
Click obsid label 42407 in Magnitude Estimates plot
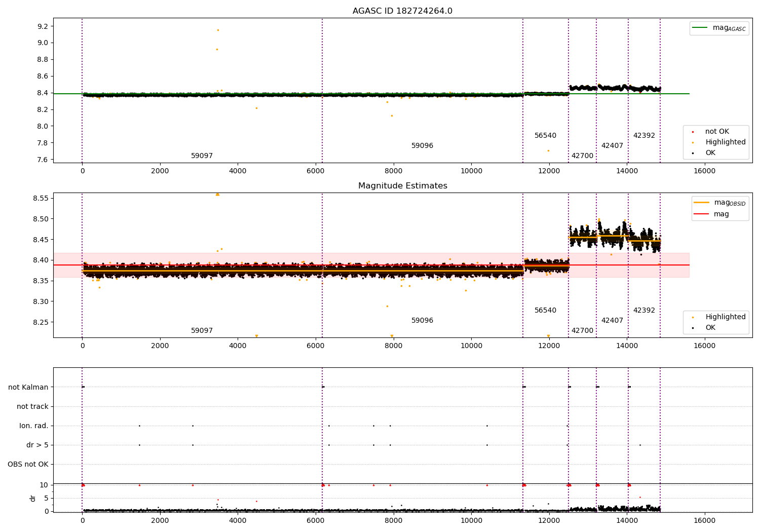[612, 321]
